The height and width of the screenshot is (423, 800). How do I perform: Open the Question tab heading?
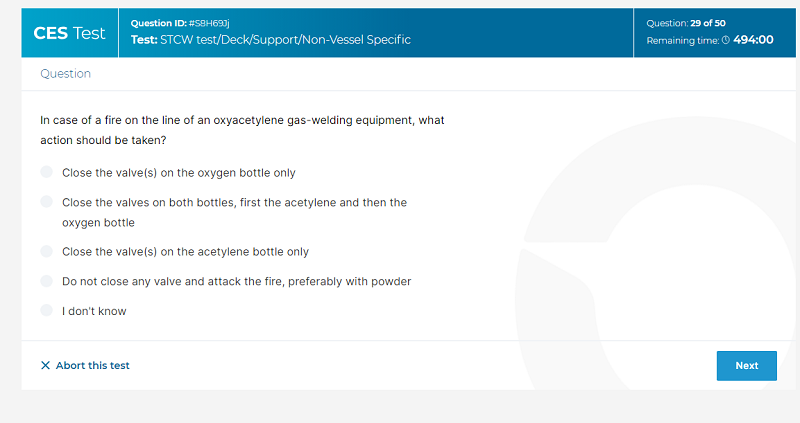click(x=65, y=73)
